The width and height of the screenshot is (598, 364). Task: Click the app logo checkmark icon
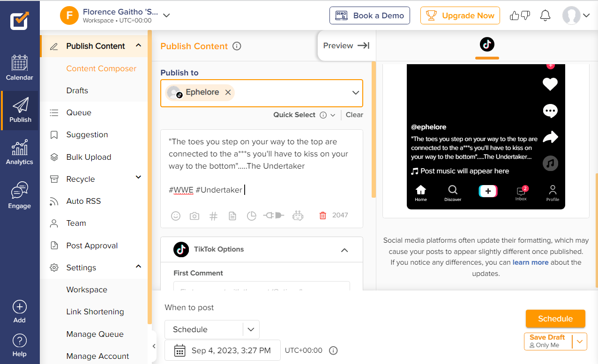point(20,21)
